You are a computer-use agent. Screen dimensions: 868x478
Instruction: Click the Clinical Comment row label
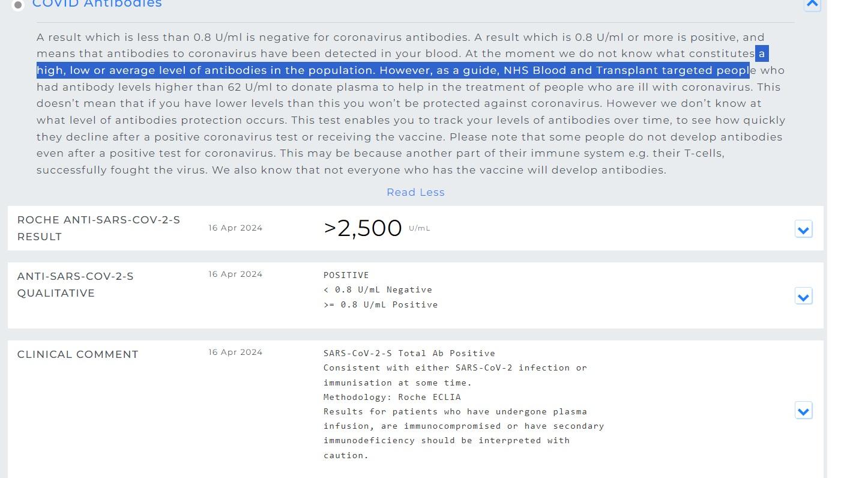coord(77,354)
